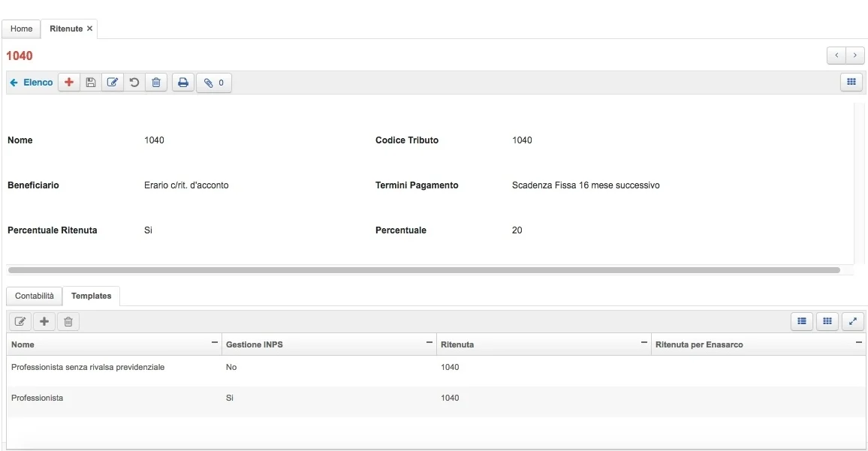
Task: Click the horizontal scrollbar under the form
Action: click(424, 270)
